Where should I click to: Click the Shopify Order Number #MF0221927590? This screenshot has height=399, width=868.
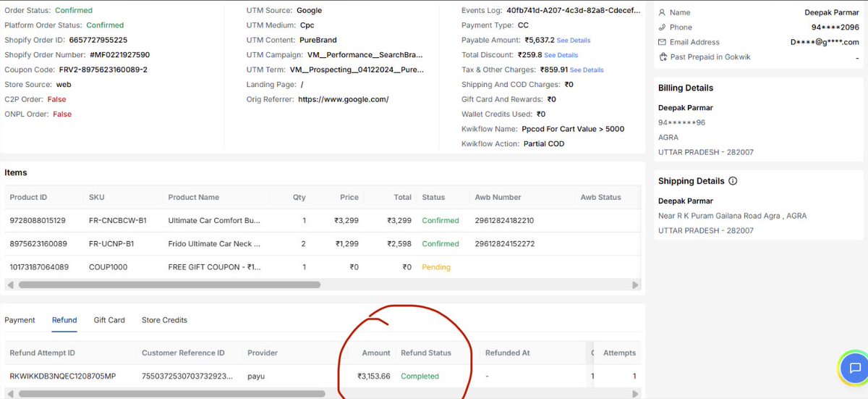120,55
